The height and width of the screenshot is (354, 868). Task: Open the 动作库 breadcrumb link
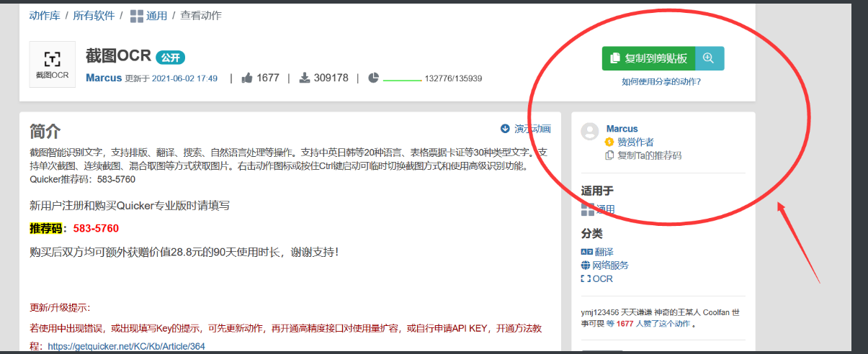click(x=45, y=15)
